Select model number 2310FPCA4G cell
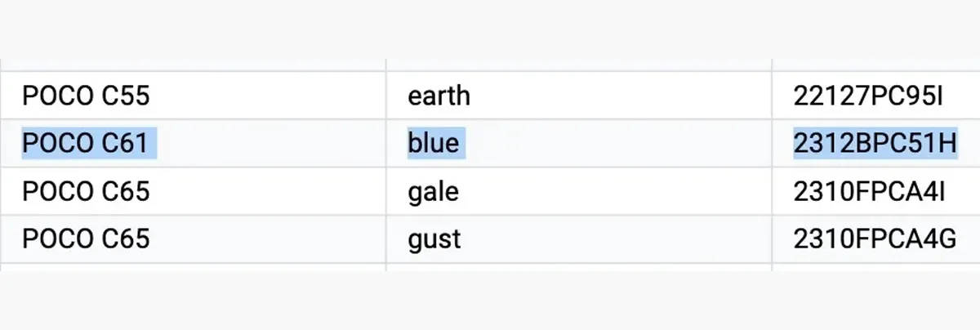980x330 pixels. click(x=876, y=239)
